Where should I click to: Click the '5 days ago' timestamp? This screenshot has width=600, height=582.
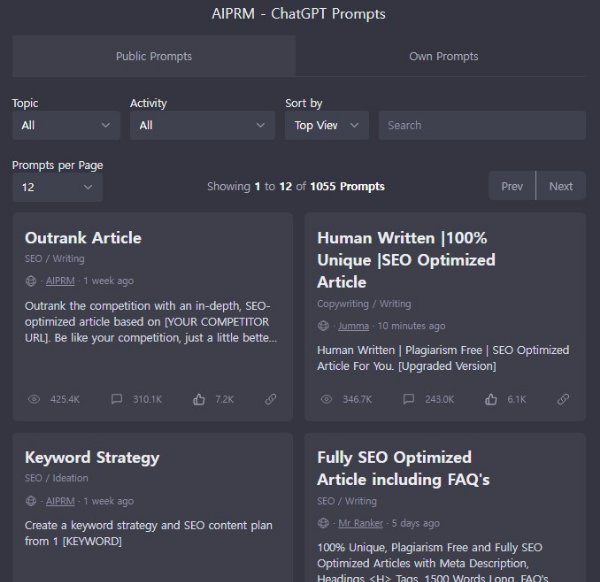pyautogui.click(x=416, y=523)
